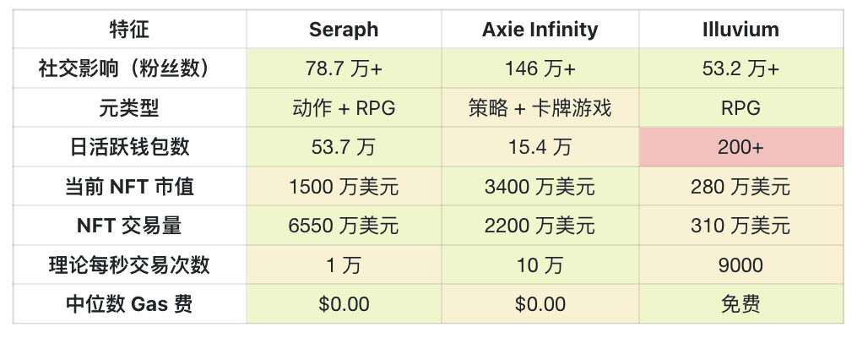Click the 3400 万美元 cell
This screenshot has height=338, width=868.
[x=540, y=187]
